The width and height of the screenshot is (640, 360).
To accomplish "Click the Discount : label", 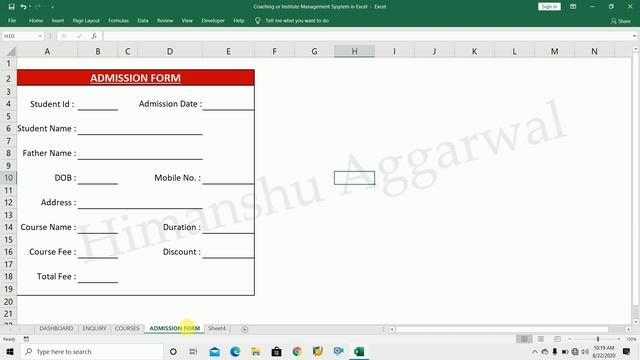I will [x=182, y=252].
